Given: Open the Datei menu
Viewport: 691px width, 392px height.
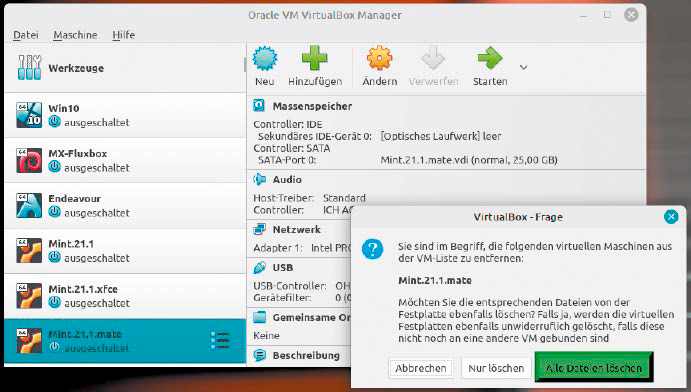Looking at the screenshot, I should coord(26,35).
